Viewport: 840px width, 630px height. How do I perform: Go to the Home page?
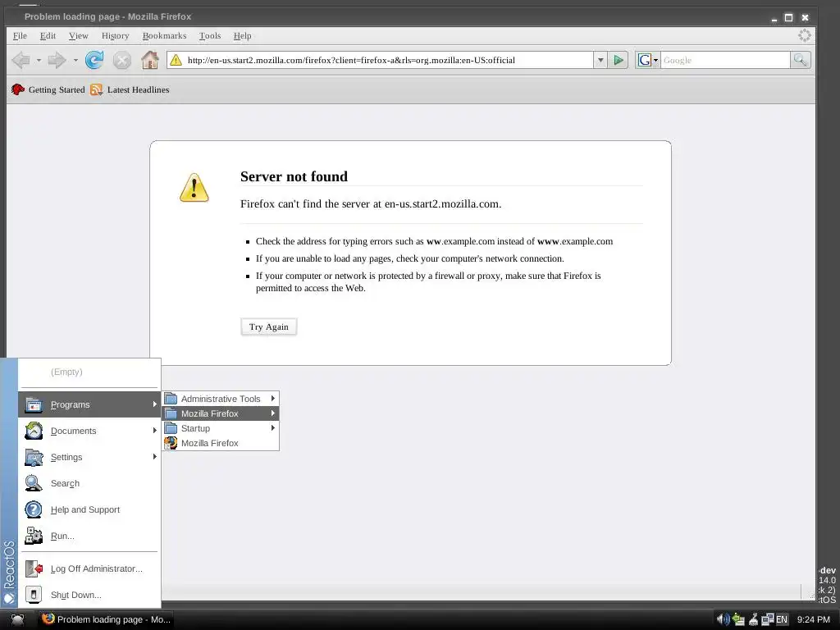pyautogui.click(x=150, y=59)
